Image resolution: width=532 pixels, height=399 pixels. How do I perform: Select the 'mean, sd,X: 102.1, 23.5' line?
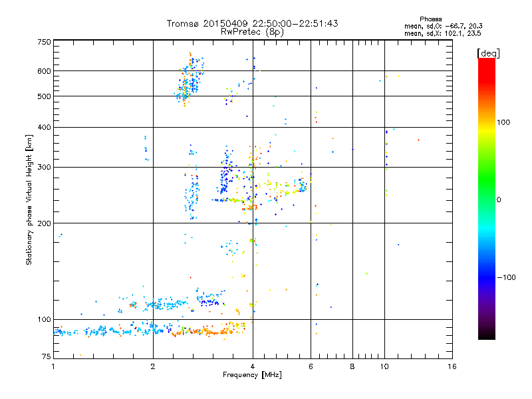click(x=442, y=33)
